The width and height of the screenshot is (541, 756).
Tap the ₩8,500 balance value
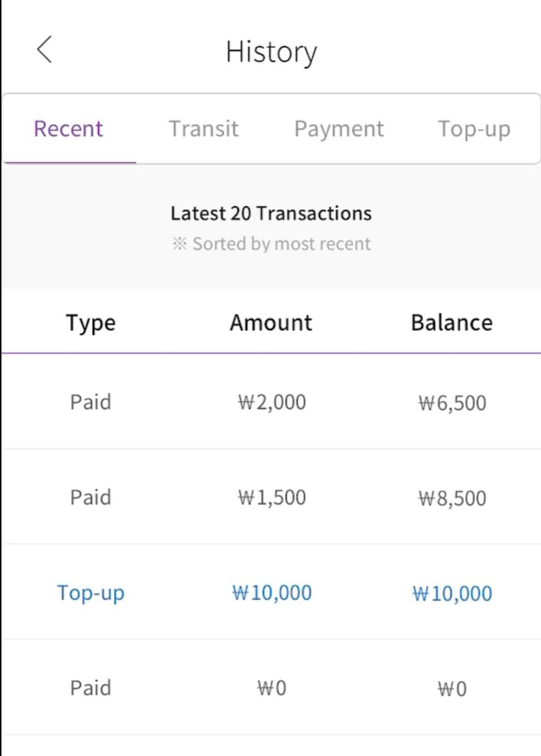452,498
